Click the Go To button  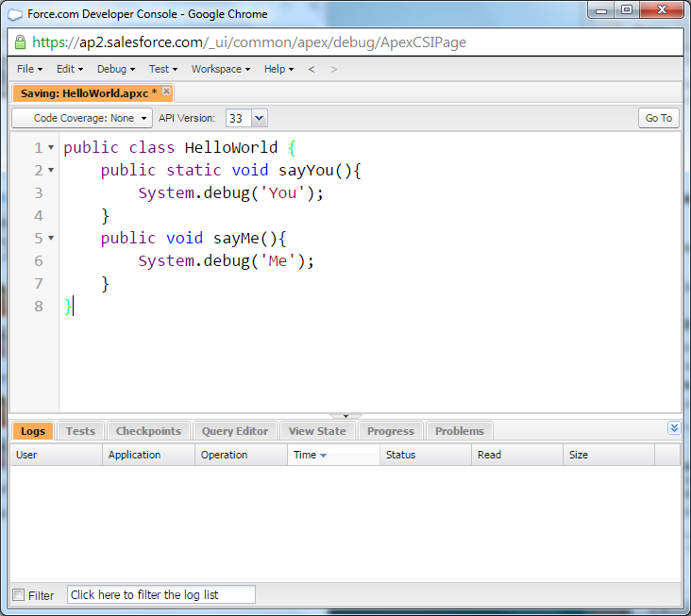(x=658, y=118)
